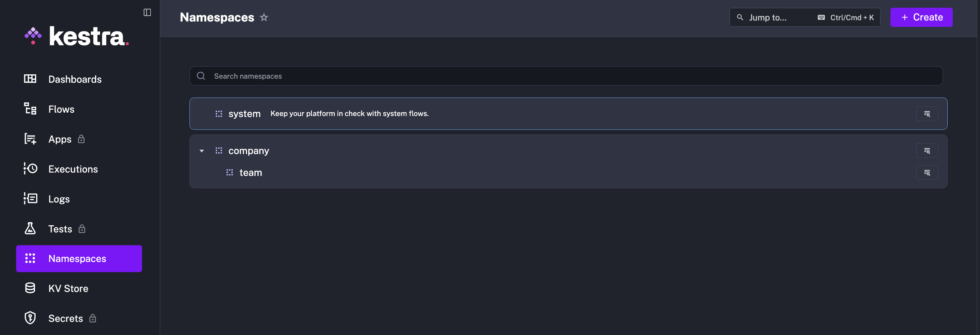View Logs using the sidebar icon

pyautogui.click(x=30, y=198)
